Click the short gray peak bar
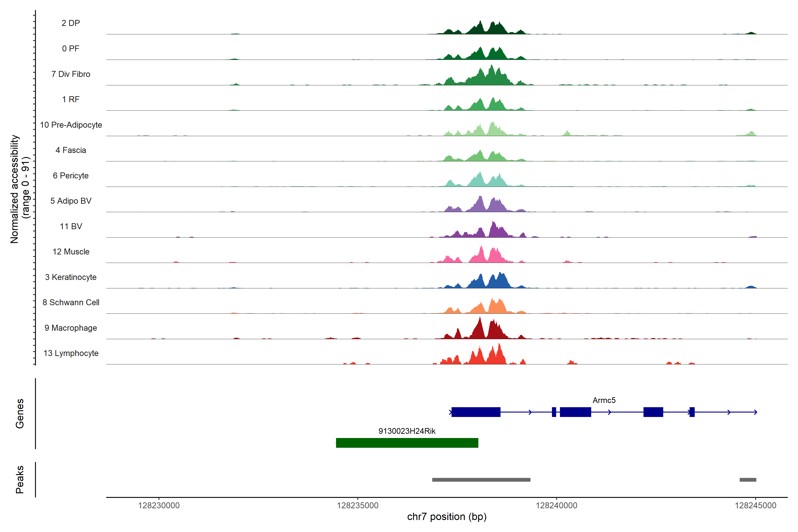Viewport: 798px width, 532px height. [x=748, y=480]
